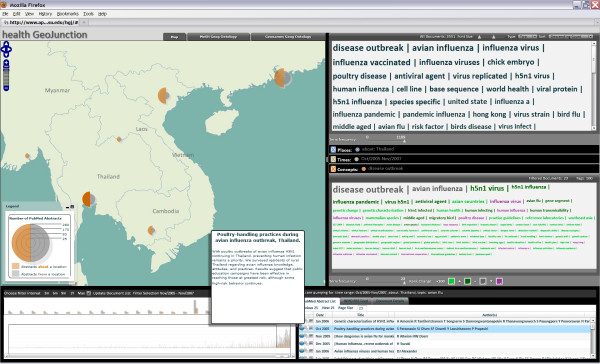The width and height of the screenshot is (600, 364).
Task: Click the abstract list vertical scrollbar
Action: 593,337
